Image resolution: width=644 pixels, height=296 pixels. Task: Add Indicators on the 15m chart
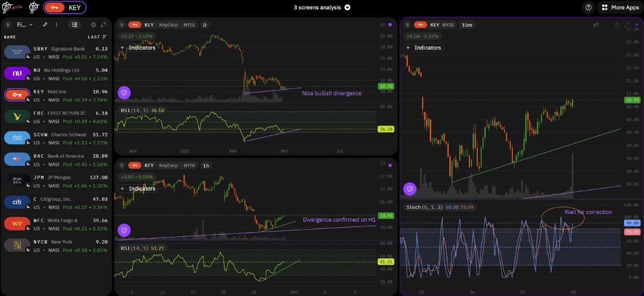click(x=423, y=48)
